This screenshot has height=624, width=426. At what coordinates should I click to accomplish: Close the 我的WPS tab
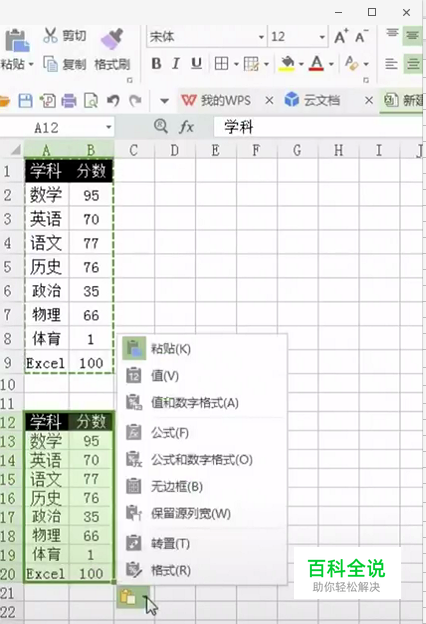[x=269, y=101]
